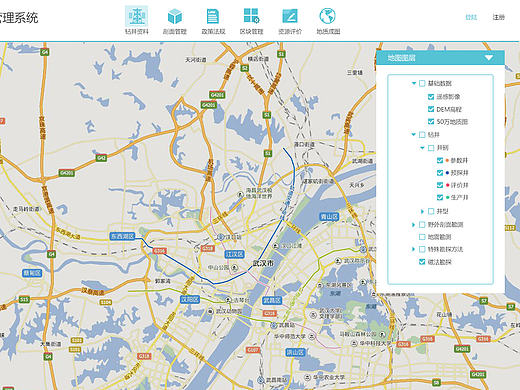Screen dimensions: 520x390
Task: Open the 政策法规 document icon
Action: [x=213, y=16]
